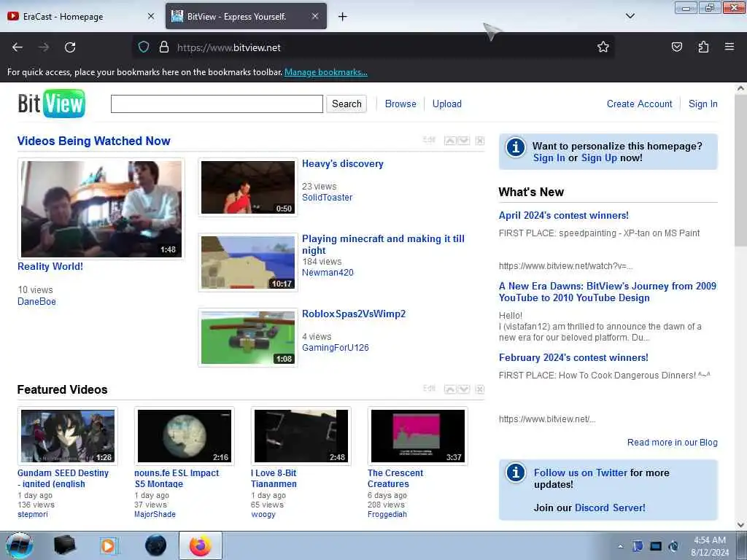The height and width of the screenshot is (560, 747).
Task: Click Read more in our Blog
Action: coord(672,443)
